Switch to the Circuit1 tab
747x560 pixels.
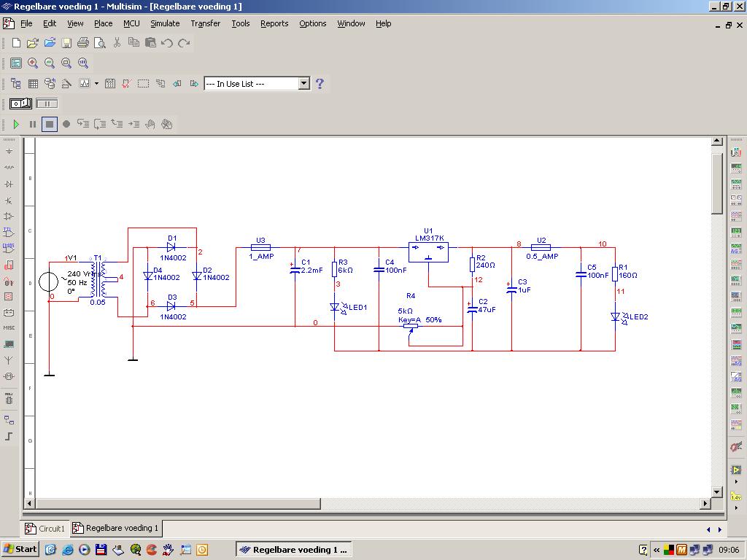(x=45, y=529)
